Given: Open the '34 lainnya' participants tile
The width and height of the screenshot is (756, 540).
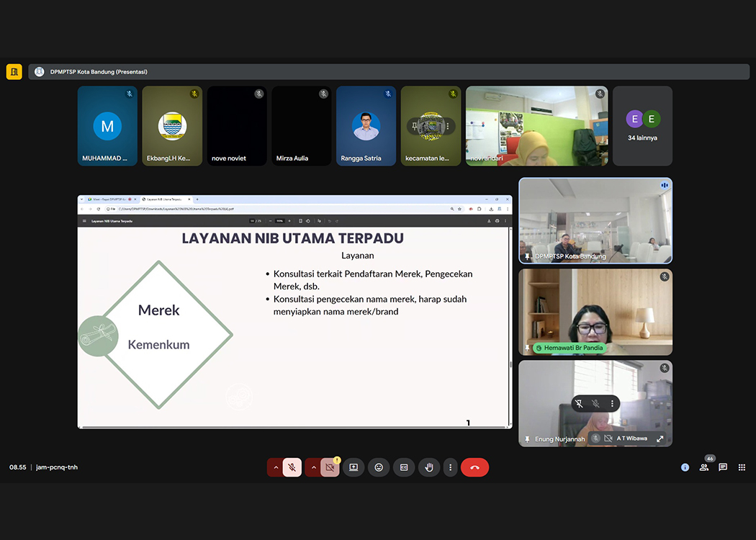Looking at the screenshot, I should (x=642, y=126).
